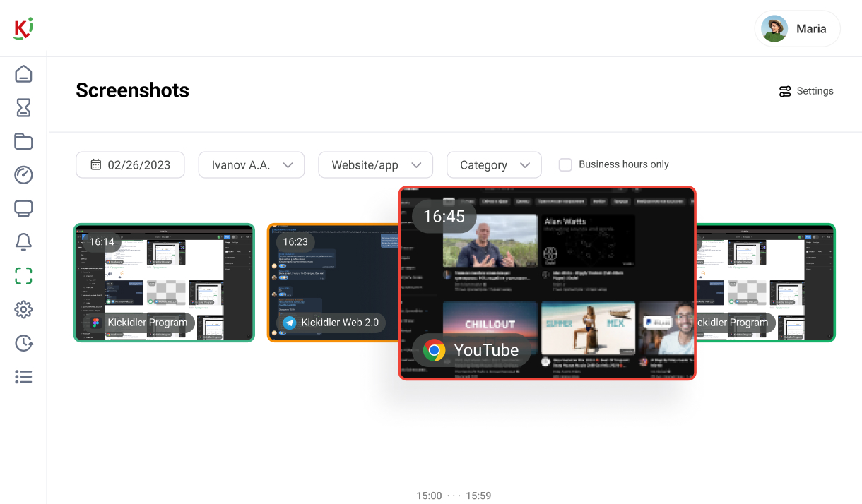
Task: Open the reports list icon in the sidebar
Action: point(23,376)
